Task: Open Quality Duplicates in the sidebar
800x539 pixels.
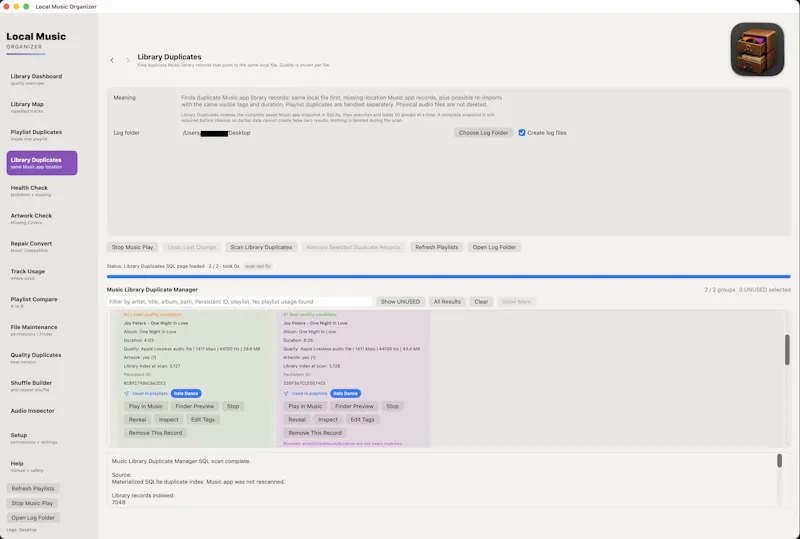Action: (x=42, y=358)
